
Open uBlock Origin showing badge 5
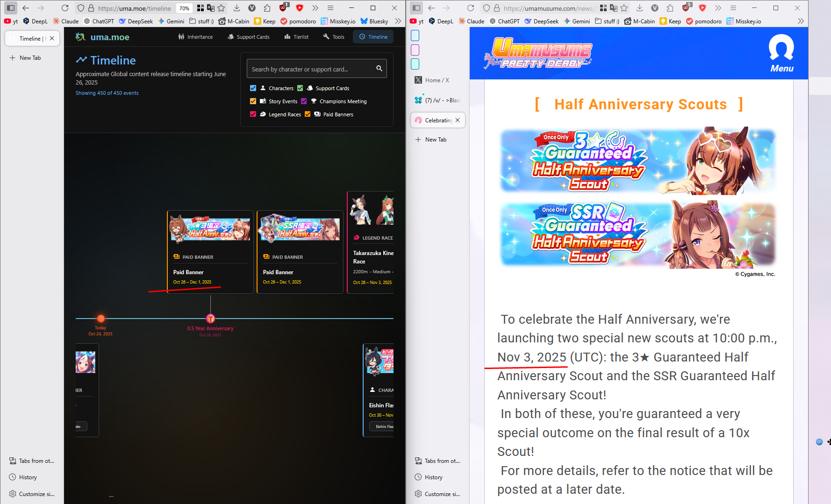click(x=687, y=7)
